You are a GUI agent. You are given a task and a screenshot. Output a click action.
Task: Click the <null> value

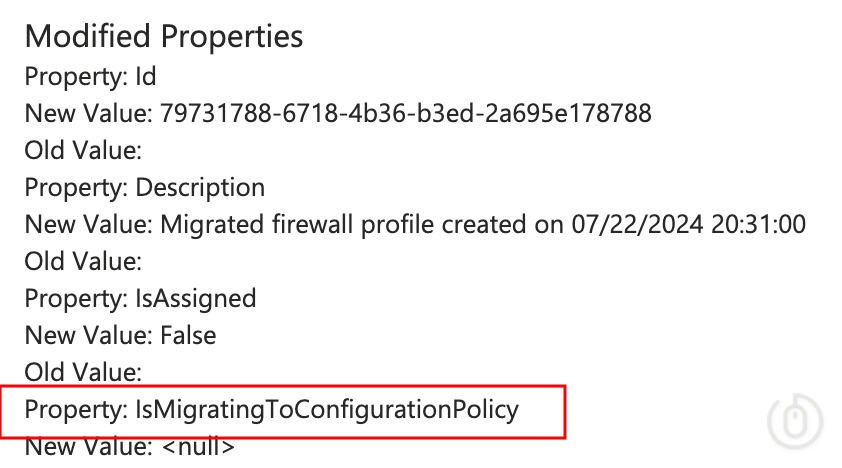coord(198,446)
